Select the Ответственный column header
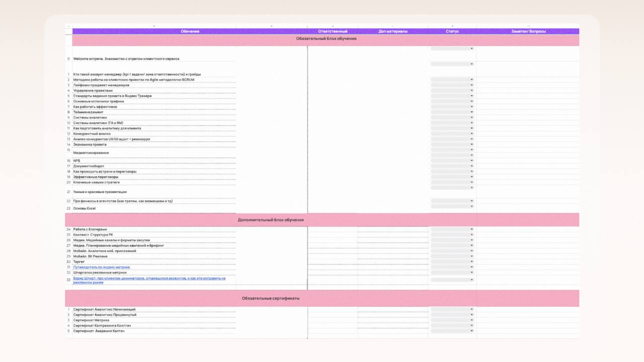Image resolution: width=644 pixels, height=362 pixels. [333, 32]
